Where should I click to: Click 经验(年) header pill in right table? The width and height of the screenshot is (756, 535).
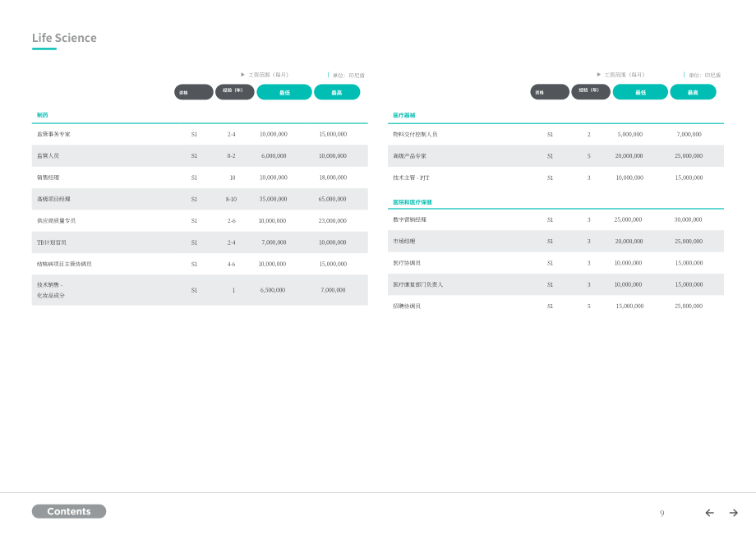click(x=591, y=92)
